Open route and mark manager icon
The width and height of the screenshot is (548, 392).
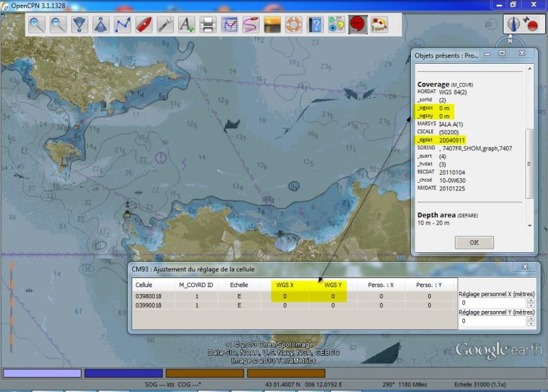click(x=229, y=25)
